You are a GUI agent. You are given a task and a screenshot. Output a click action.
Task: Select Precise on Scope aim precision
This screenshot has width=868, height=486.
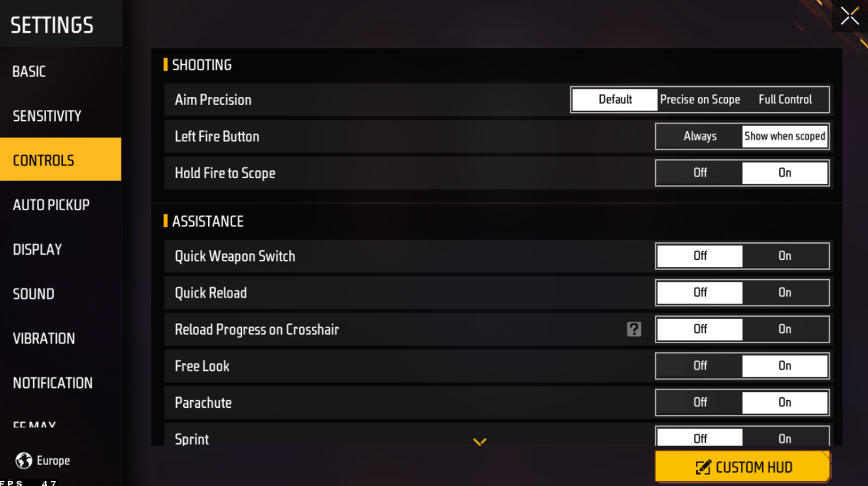[x=700, y=100]
